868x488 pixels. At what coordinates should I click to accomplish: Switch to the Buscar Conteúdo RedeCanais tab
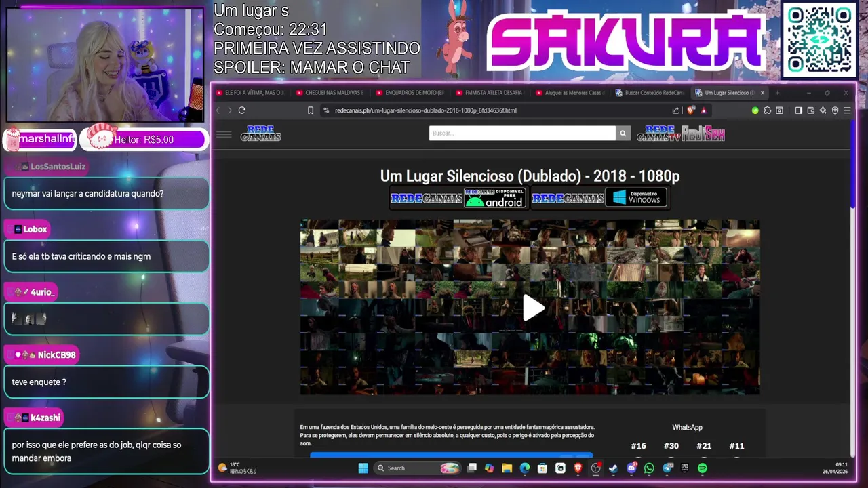tap(650, 93)
